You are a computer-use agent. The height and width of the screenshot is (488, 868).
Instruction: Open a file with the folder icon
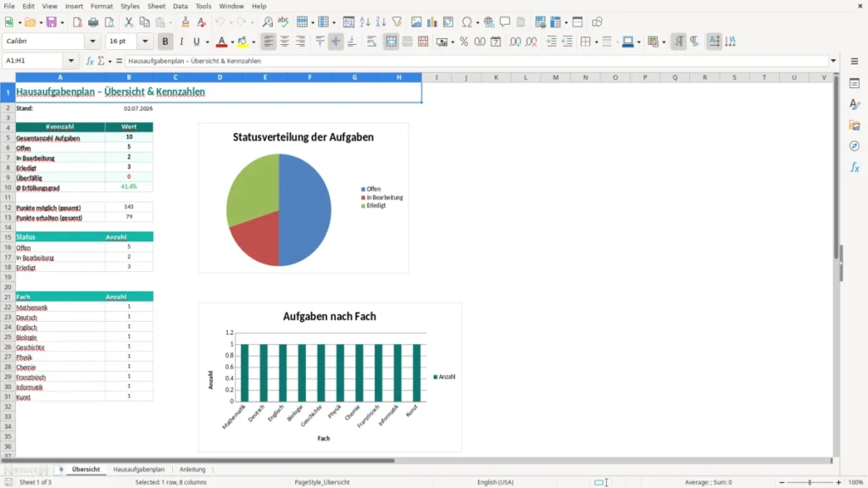30,22
